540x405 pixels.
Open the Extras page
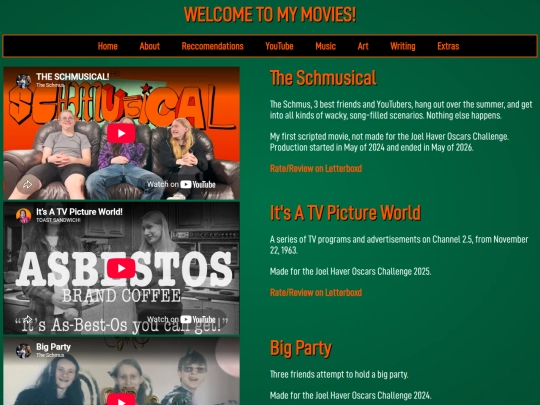tap(448, 46)
